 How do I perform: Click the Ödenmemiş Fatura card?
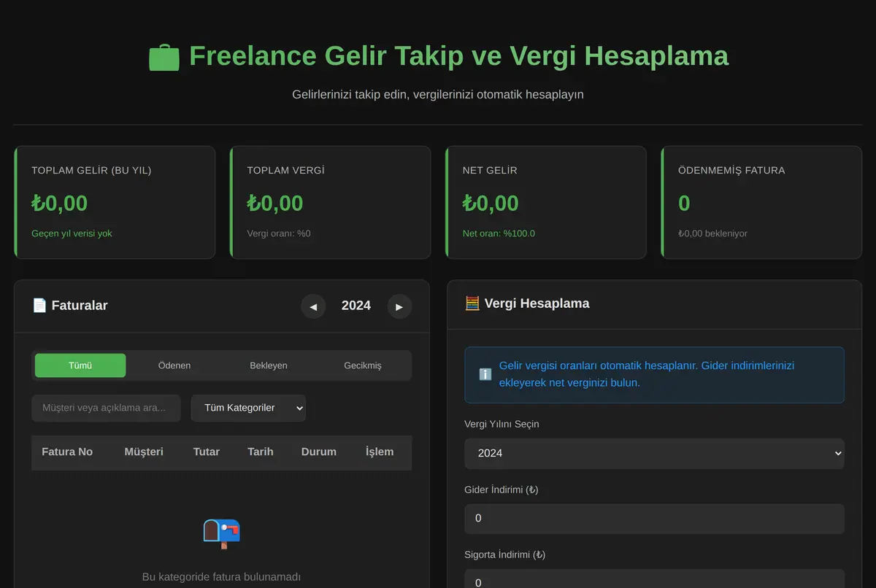click(x=761, y=203)
